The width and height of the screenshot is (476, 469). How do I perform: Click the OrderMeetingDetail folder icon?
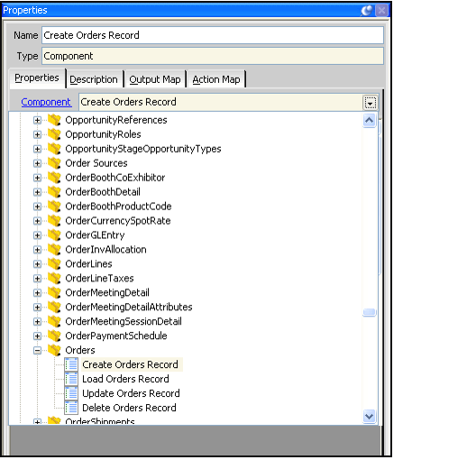pos(54,292)
